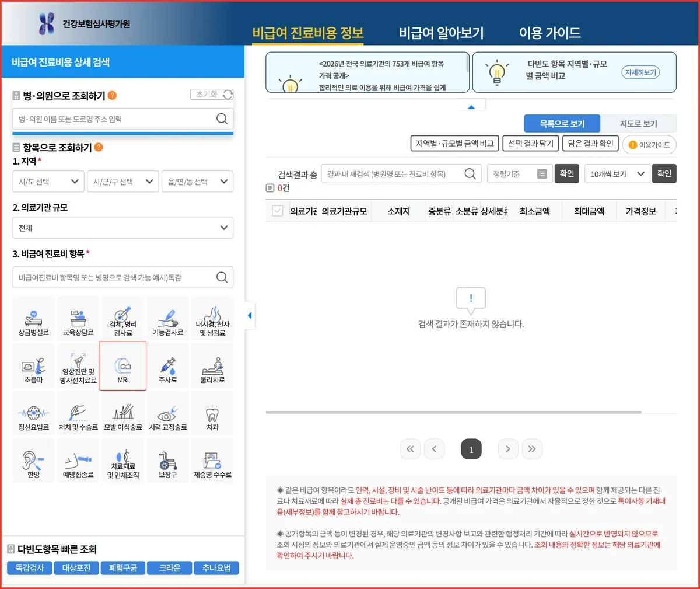Image resolution: width=700 pixels, height=589 pixels.
Task: Select the 예방접종료 category icon
Action: 78,461
